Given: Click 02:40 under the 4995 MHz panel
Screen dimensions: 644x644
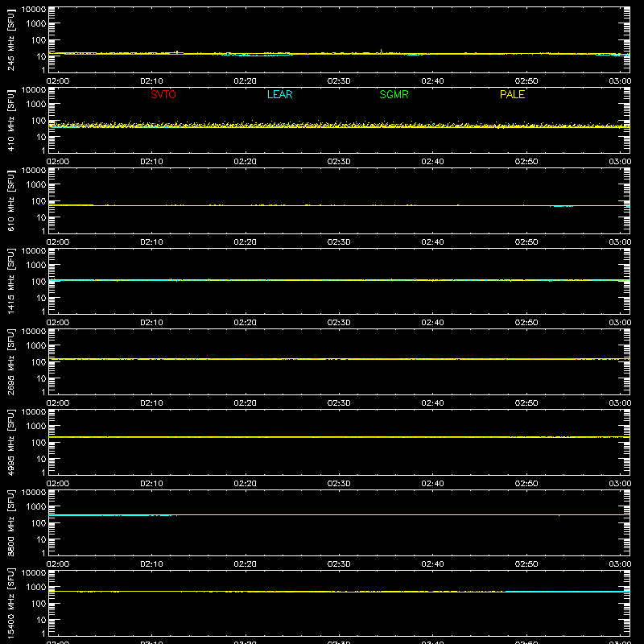Looking at the screenshot, I should click(x=432, y=484).
